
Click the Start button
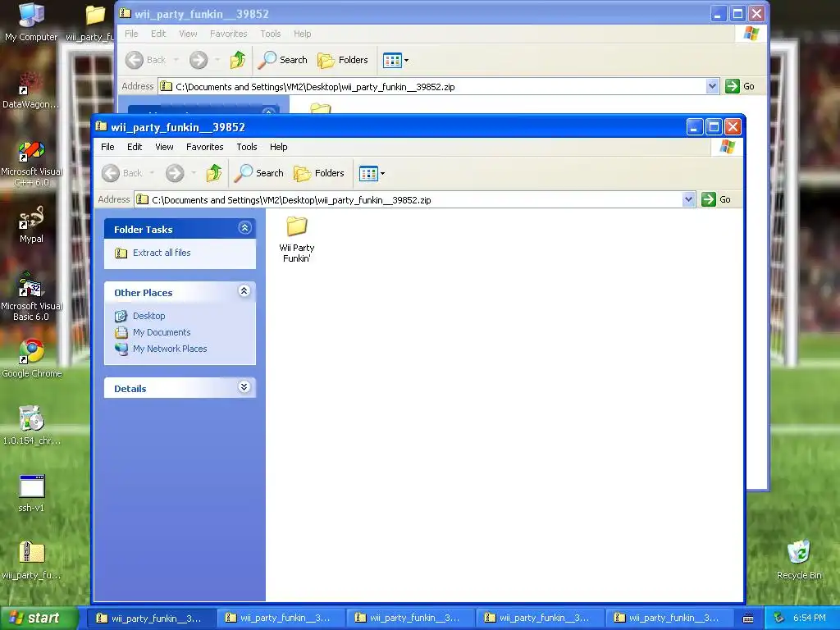pos(39,618)
